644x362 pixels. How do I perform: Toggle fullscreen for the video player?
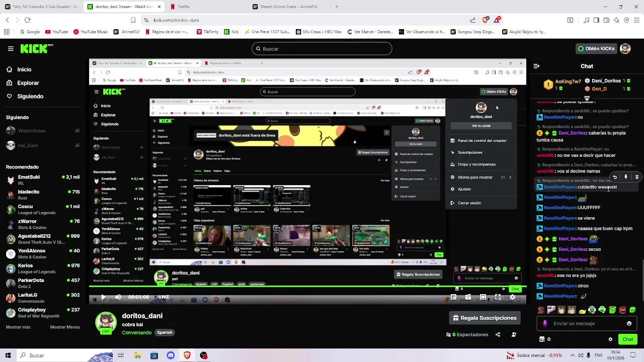click(x=498, y=297)
